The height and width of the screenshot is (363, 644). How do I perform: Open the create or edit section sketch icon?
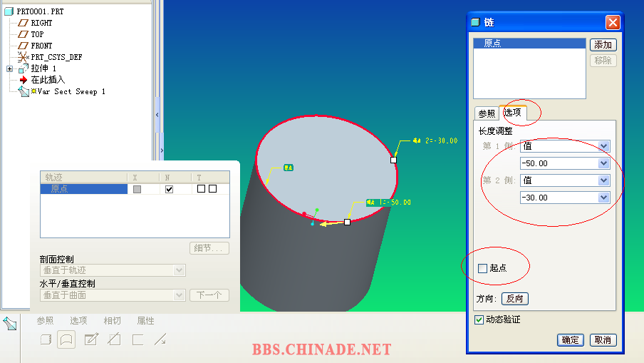91,339
